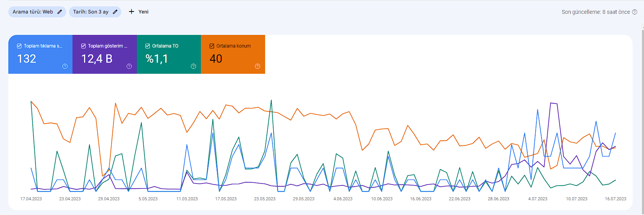Viewport: 644px width, 215px height.
Task: Open help icon on Toplam gösterim card
Action: click(x=129, y=66)
